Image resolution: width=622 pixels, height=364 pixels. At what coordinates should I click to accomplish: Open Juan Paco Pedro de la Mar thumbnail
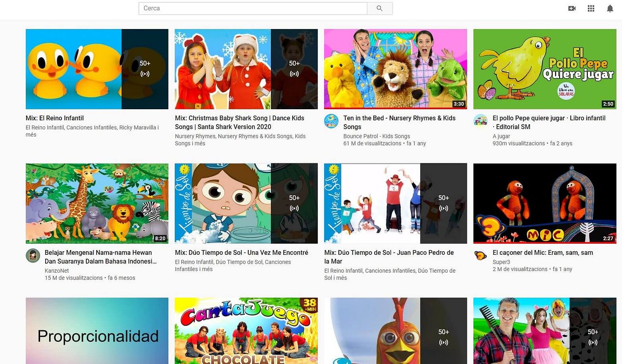(396, 204)
